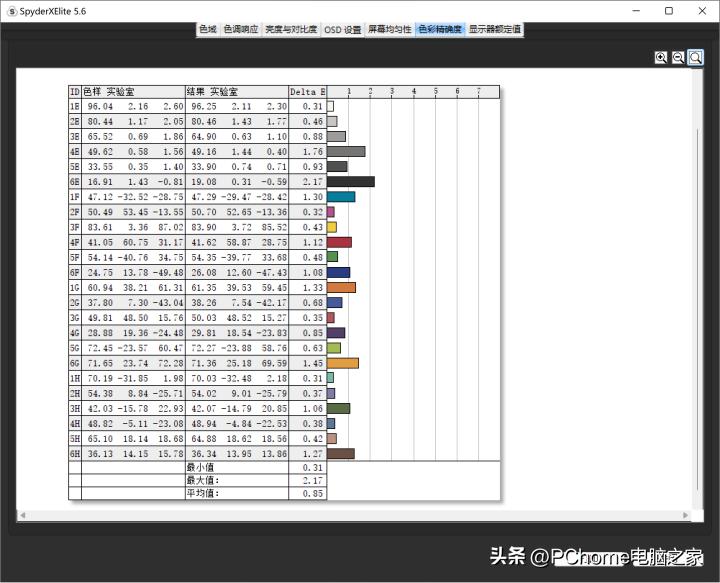Click Delta E value 0.93 in row 5E
The width and height of the screenshot is (720, 583).
pyautogui.click(x=313, y=167)
